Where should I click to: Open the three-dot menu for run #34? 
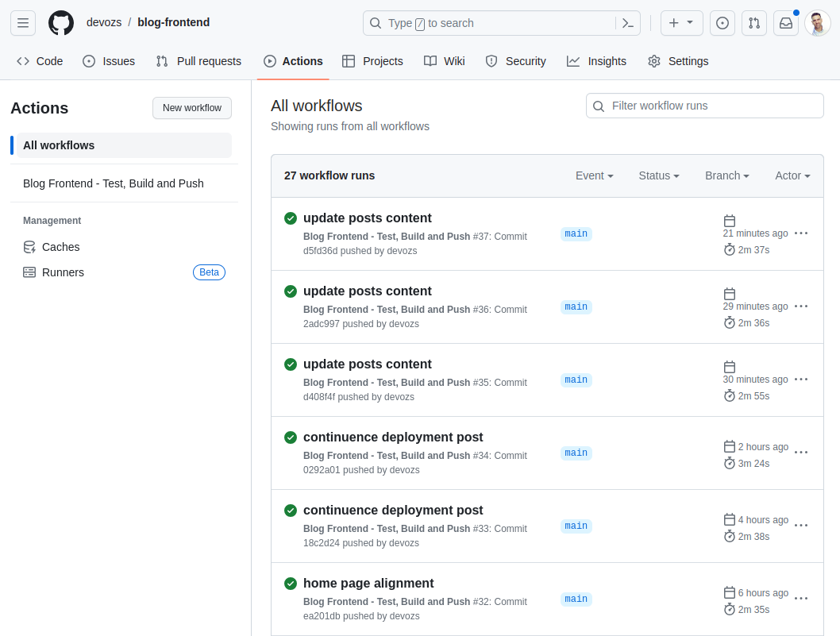801,453
